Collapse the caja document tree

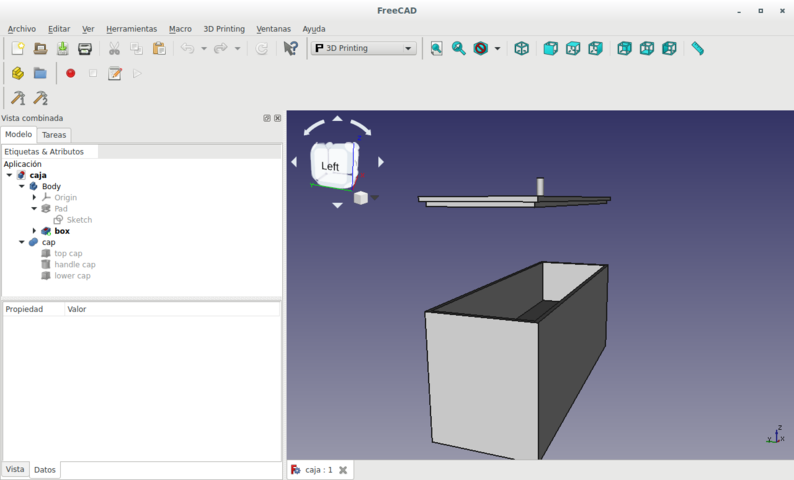[10, 175]
